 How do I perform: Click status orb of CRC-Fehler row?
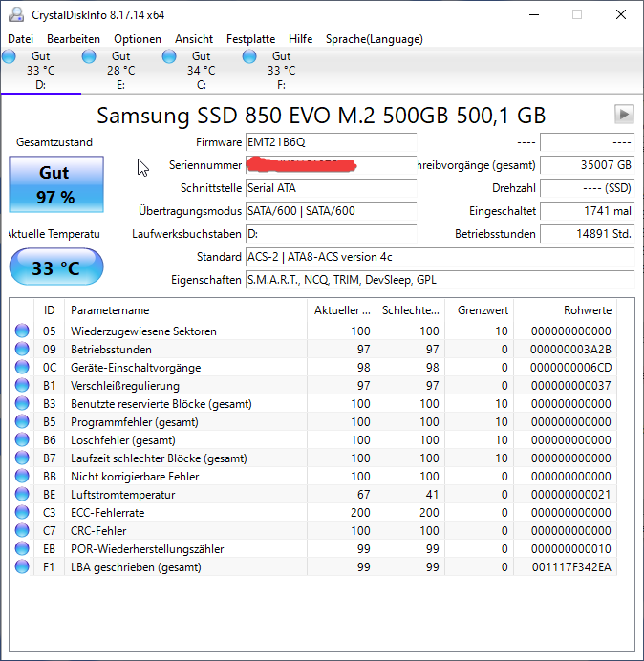(22, 530)
